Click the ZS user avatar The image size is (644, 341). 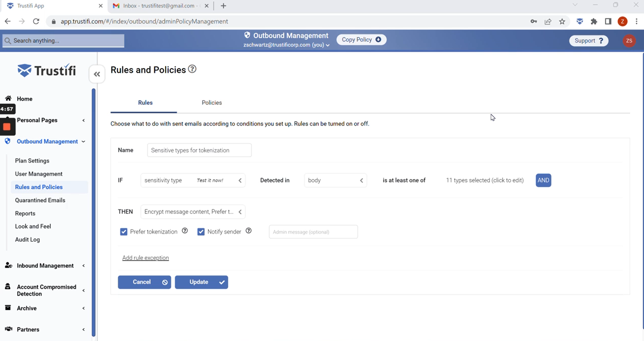[629, 41]
